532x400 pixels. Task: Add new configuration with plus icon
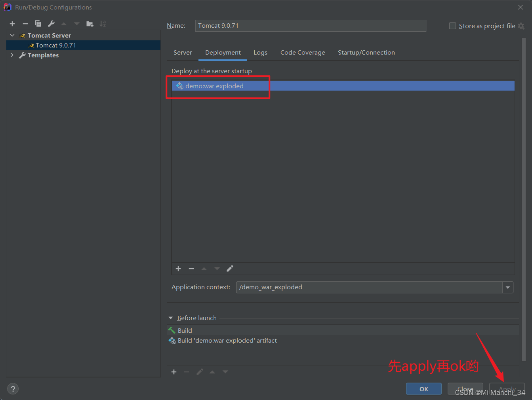(x=12, y=24)
